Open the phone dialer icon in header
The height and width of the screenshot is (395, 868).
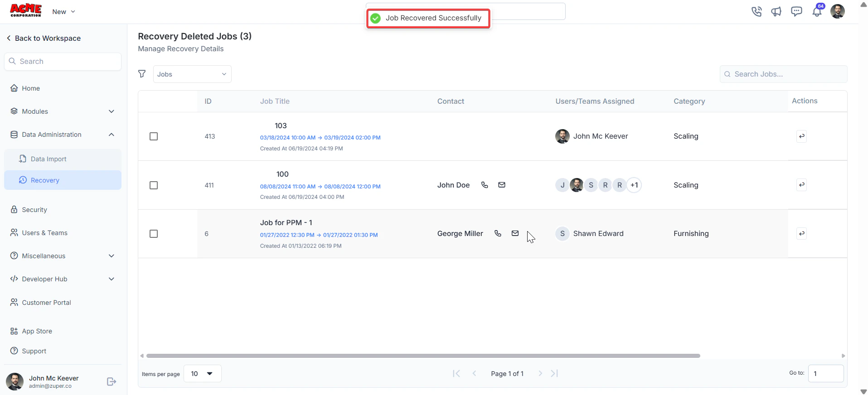point(756,11)
